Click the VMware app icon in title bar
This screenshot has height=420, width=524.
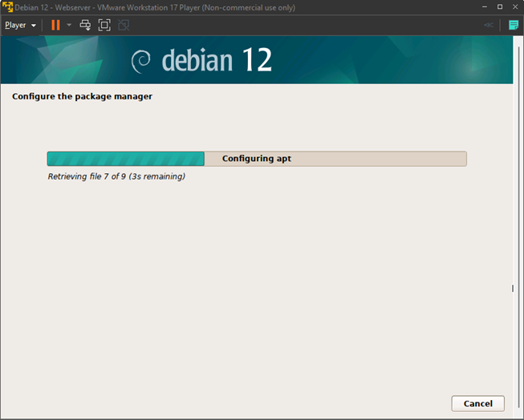click(x=7, y=7)
